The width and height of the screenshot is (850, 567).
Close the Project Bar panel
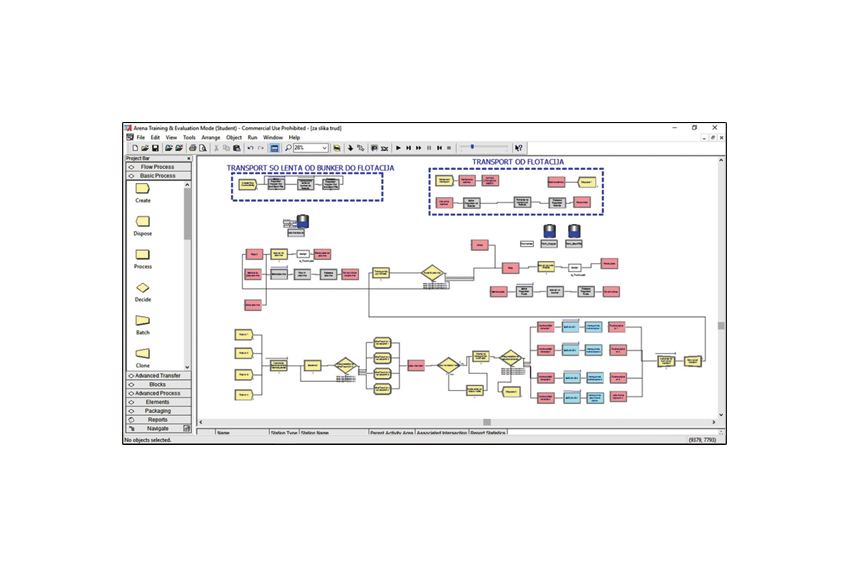(189, 158)
